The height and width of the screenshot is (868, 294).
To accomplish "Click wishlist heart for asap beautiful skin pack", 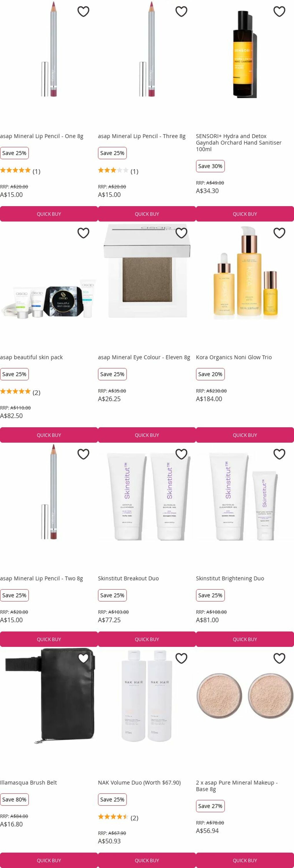I will pos(83,233).
